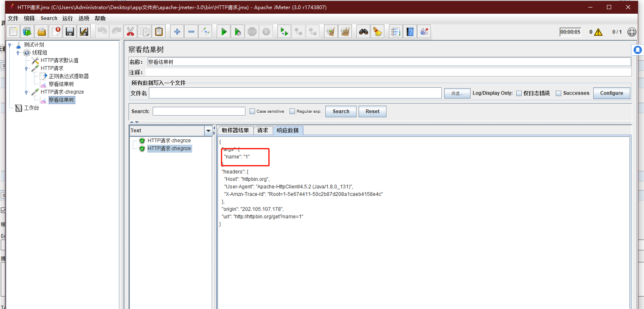The image size is (644, 309).
Task: Select the 响应数据 tab
Action: 288,131
